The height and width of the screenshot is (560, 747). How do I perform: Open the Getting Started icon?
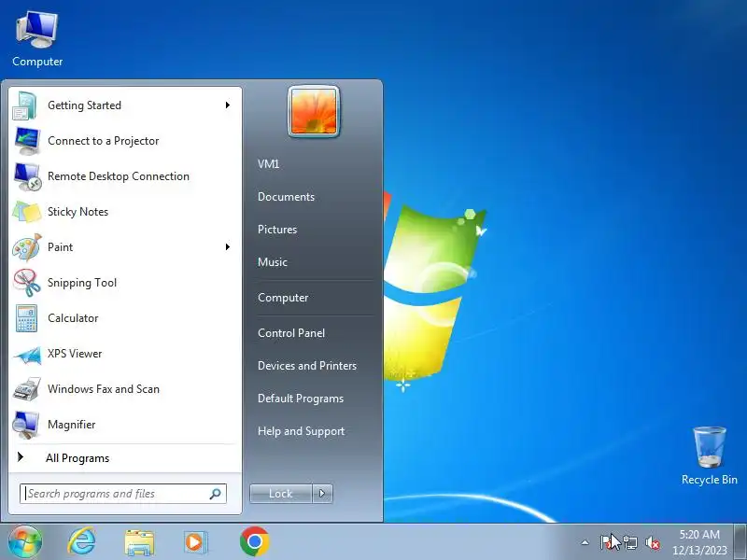pyautogui.click(x=25, y=105)
